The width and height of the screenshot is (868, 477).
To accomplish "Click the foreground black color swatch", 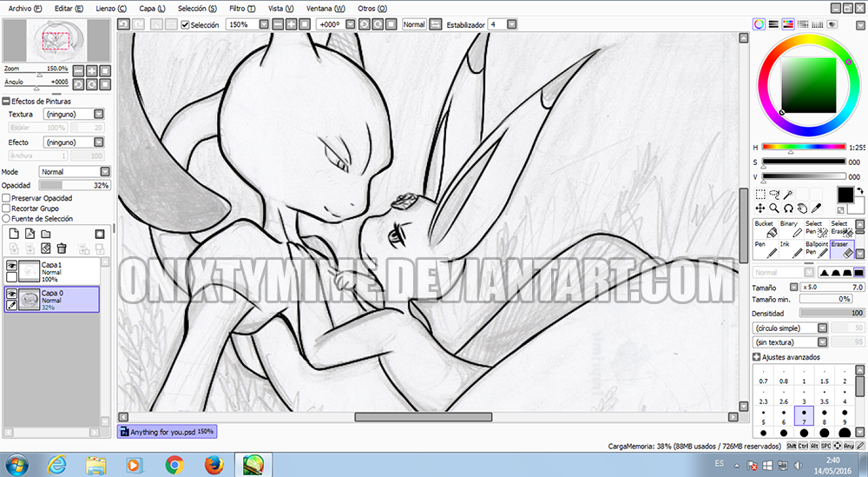I will tap(845, 195).
